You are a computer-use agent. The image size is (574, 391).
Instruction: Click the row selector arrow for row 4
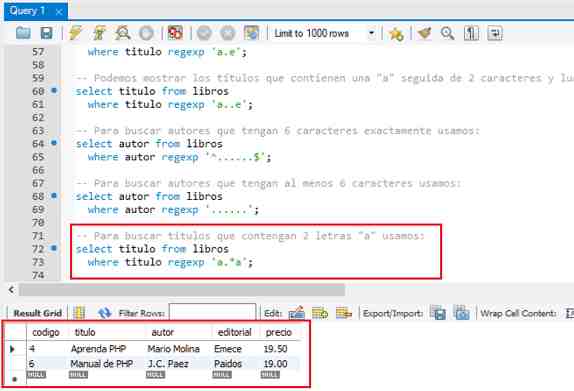coord(12,349)
